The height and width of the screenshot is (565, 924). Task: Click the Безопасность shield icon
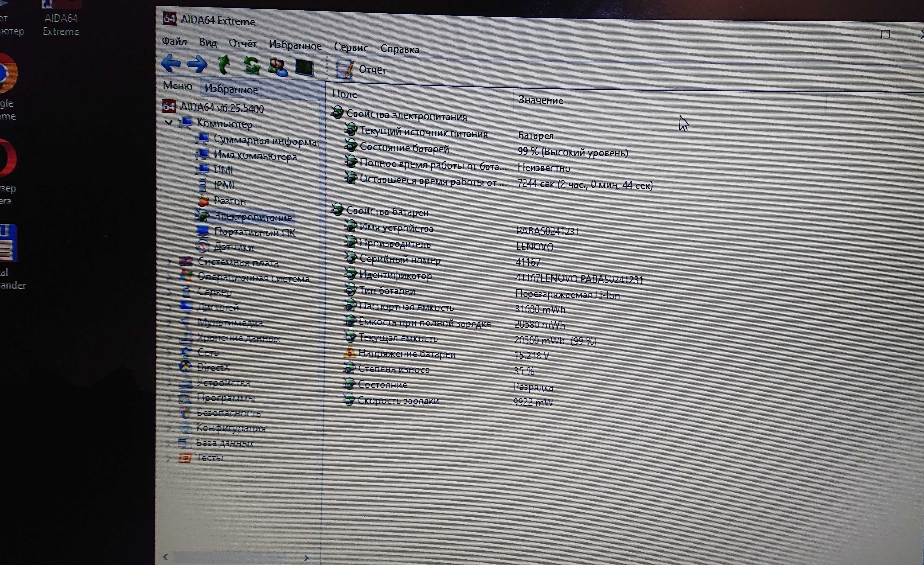point(185,413)
